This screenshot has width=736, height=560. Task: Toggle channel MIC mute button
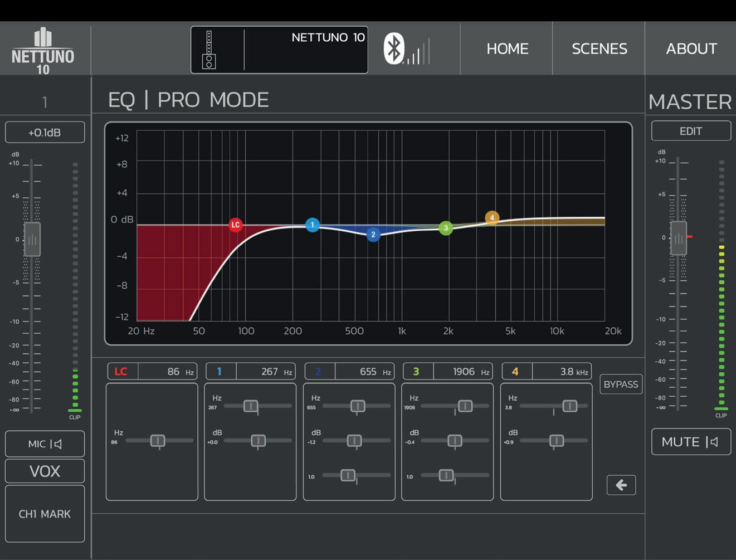point(45,444)
